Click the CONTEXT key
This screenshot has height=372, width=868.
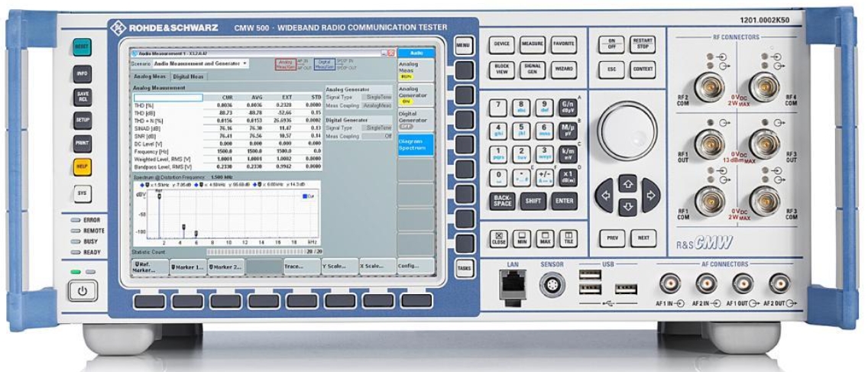click(x=642, y=70)
